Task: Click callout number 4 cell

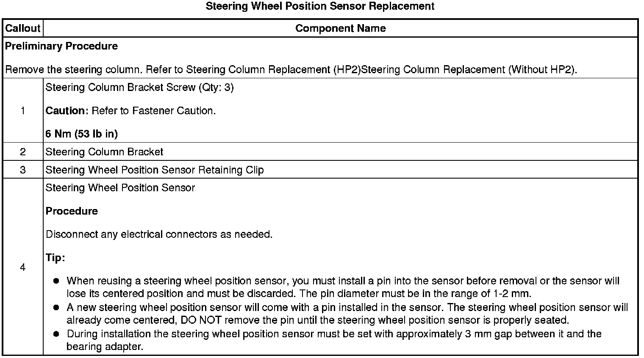Action: coord(22,267)
